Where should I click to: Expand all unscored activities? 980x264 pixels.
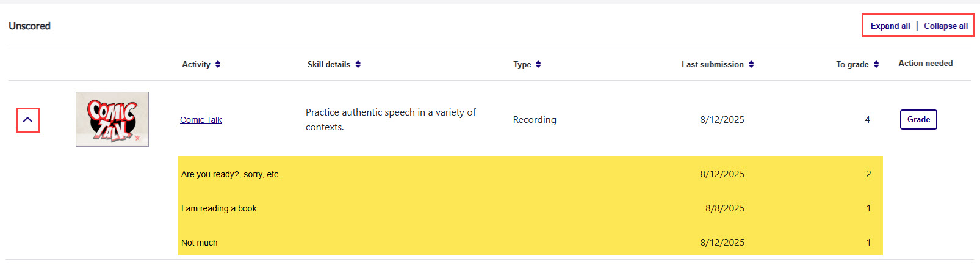pyautogui.click(x=890, y=26)
